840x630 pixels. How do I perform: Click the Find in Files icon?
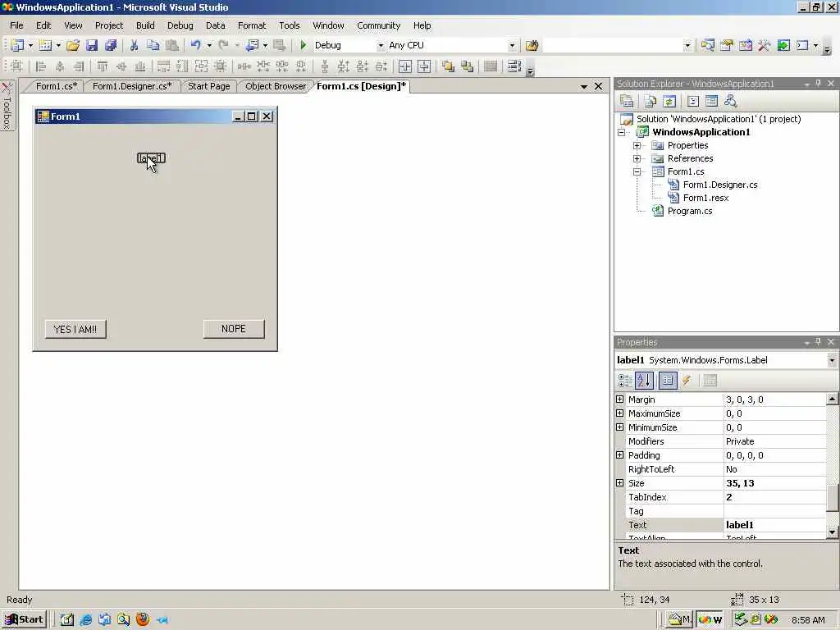click(x=532, y=46)
